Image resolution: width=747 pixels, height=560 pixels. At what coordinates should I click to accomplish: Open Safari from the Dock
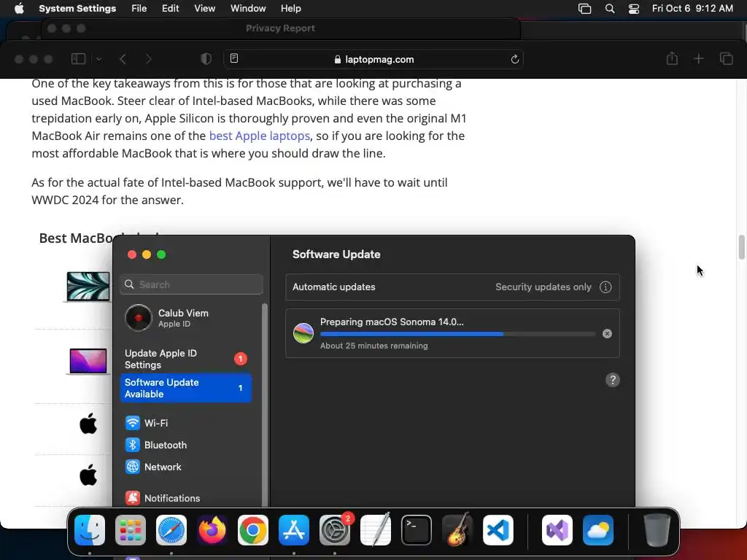(x=171, y=530)
